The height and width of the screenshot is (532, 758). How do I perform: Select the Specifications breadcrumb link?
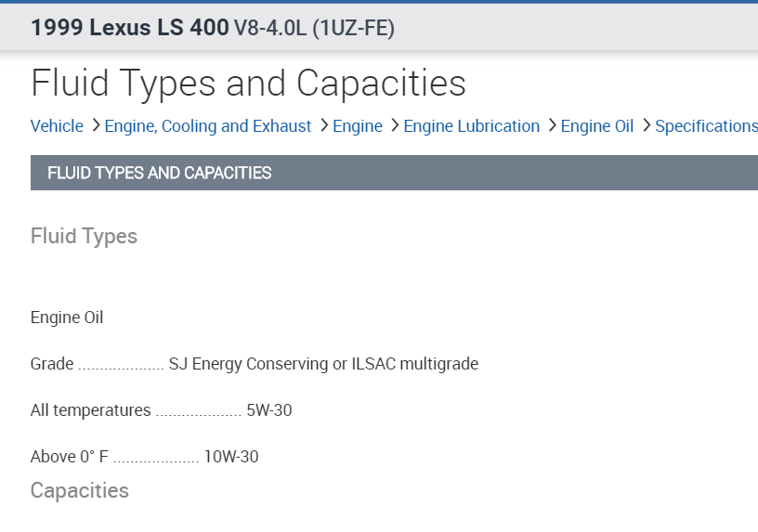tap(706, 126)
